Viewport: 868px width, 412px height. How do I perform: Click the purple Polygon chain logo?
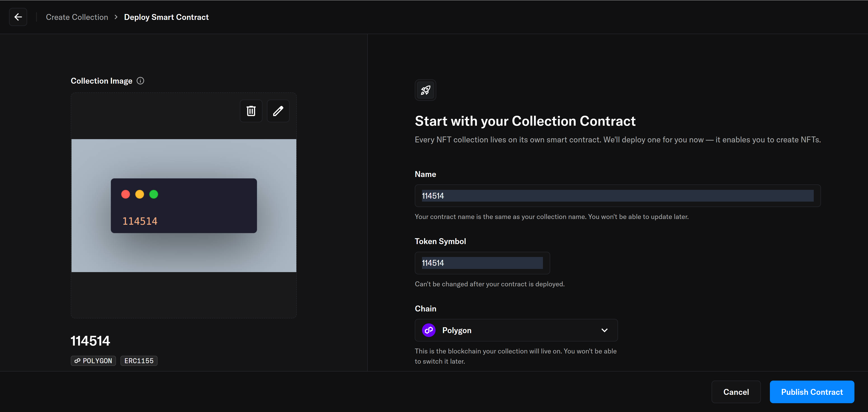coord(429,330)
